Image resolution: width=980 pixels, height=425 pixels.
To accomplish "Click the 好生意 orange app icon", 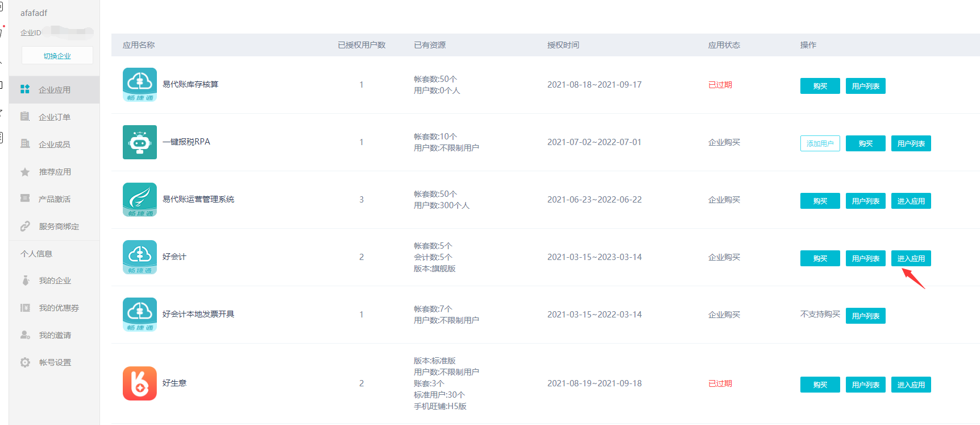I will coord(140,383).
